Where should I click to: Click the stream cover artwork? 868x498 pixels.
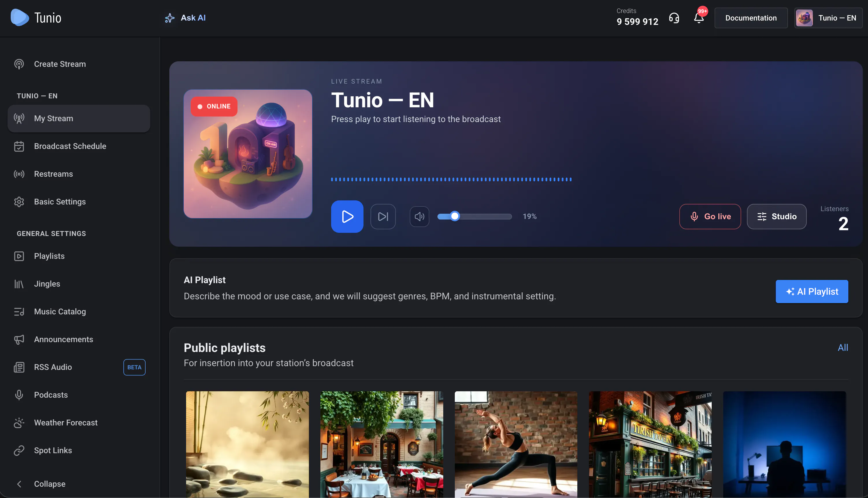tap(248, 154)
